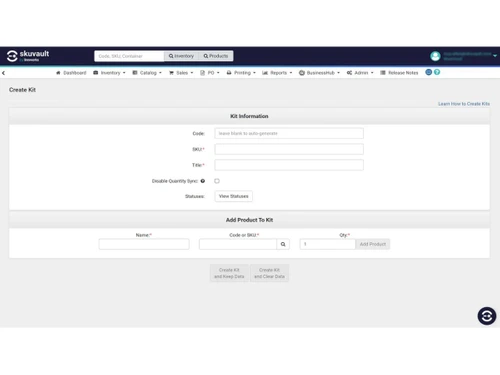Open Release Notes
This screenshot has height=375, width=500.
[399, 73]
